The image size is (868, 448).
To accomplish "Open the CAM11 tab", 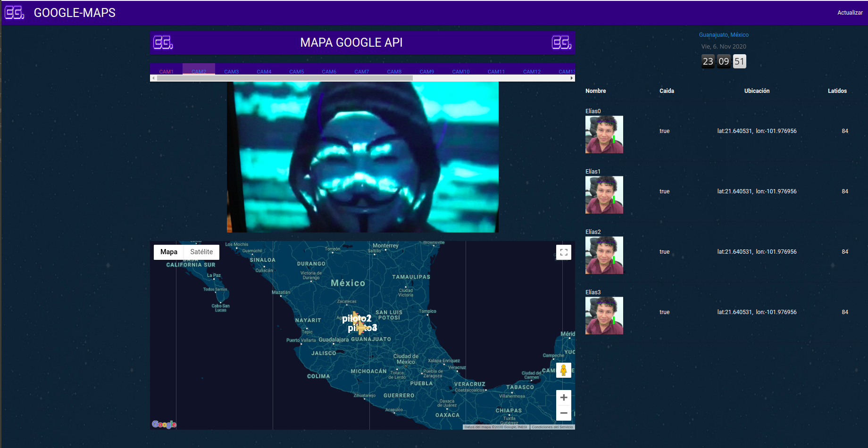I will (x=496, y=69).
